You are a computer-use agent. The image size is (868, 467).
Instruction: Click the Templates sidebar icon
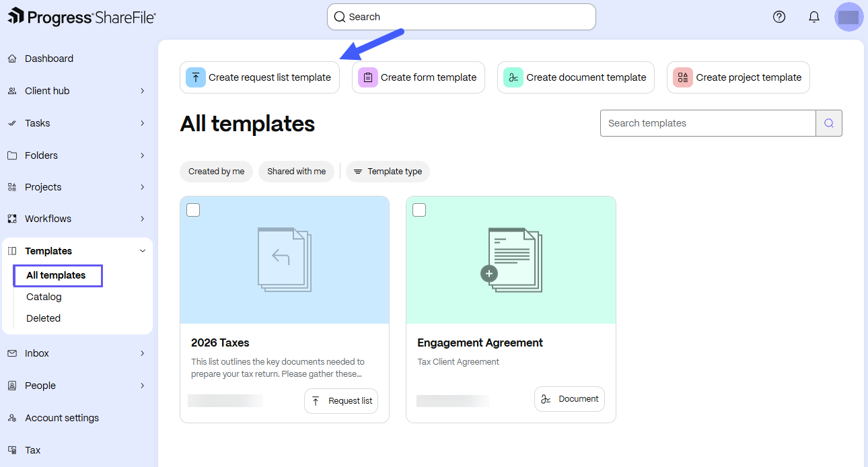[12, 251]
